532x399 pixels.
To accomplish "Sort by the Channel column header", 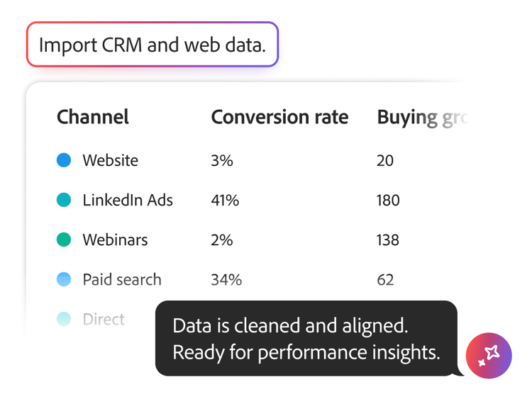I will click(93, 117).
